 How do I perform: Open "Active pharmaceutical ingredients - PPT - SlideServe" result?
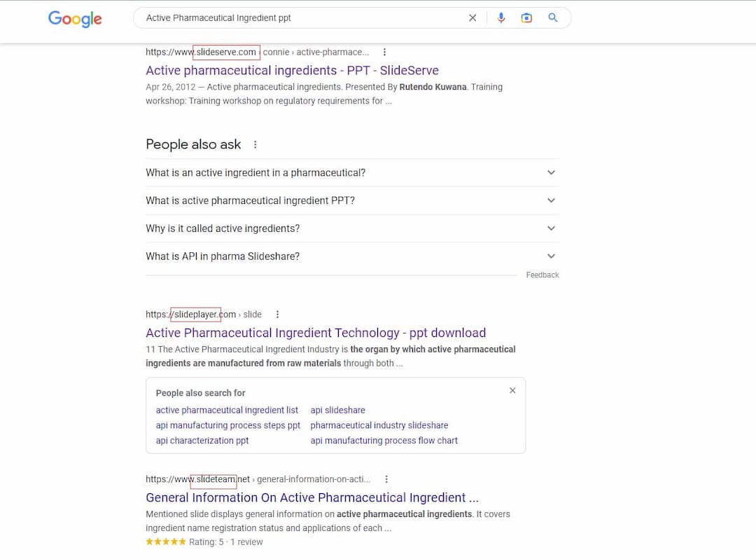point(292,71)
